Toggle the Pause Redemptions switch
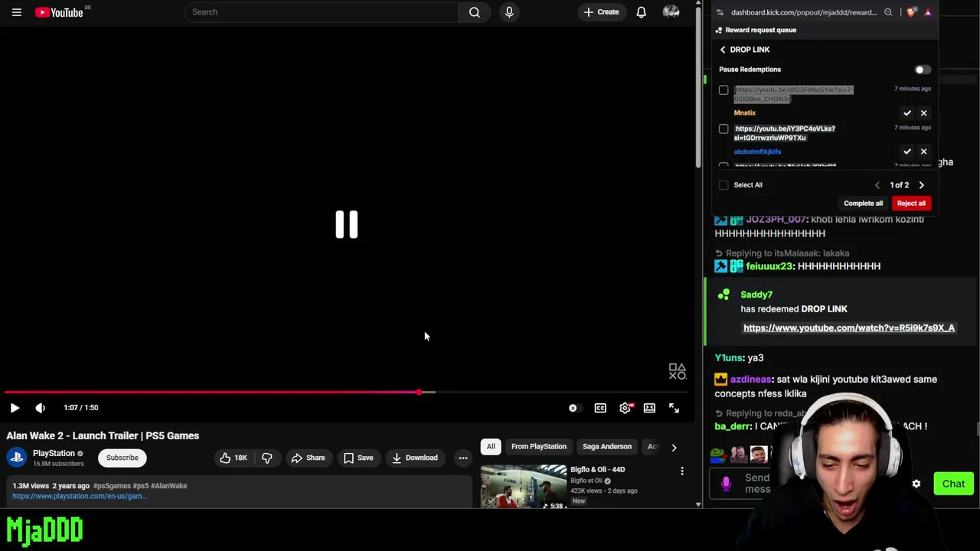The width and height of the screenshot is (980, 551). [923, 70]
